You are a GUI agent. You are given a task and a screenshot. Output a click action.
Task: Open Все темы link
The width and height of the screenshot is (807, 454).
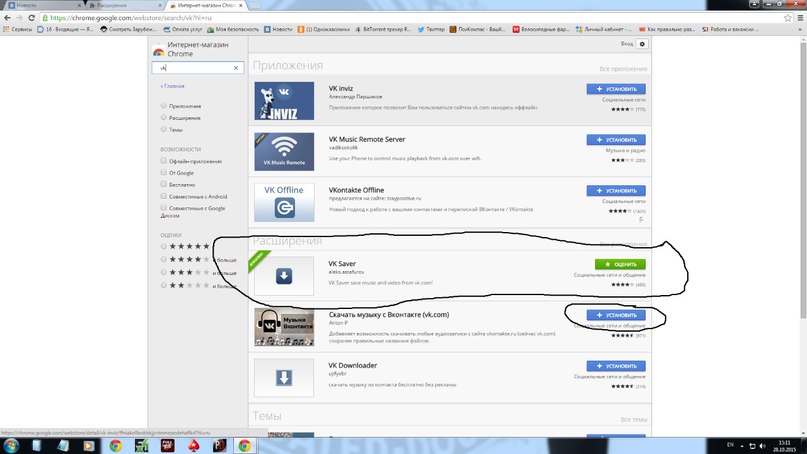click(x=634, y=420)
